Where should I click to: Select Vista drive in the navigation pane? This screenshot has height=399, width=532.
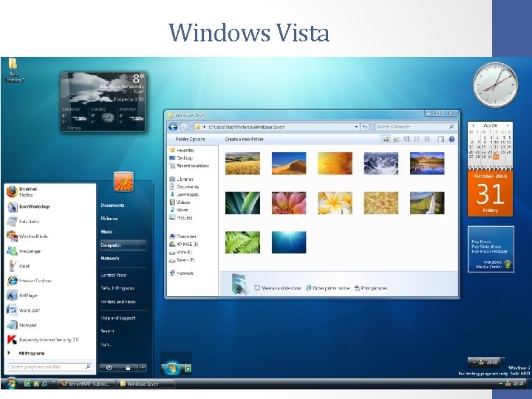(x=181, y=252)
